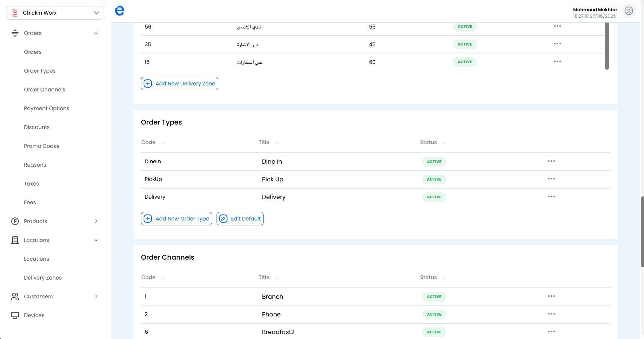Go to Promo Codes menu item
644x339 pixels.
point(42,146)
